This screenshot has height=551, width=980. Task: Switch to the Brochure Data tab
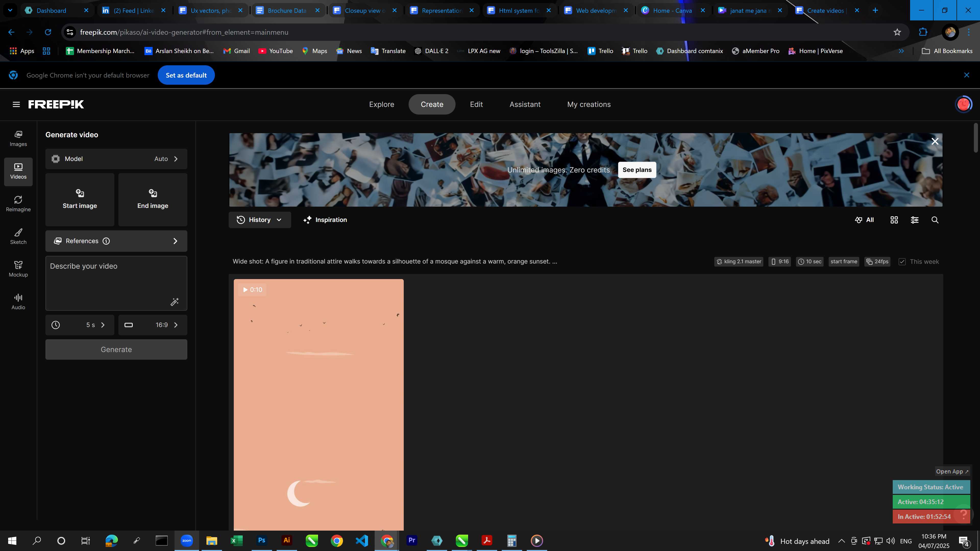pyautogui.click(x=287, y=10)
